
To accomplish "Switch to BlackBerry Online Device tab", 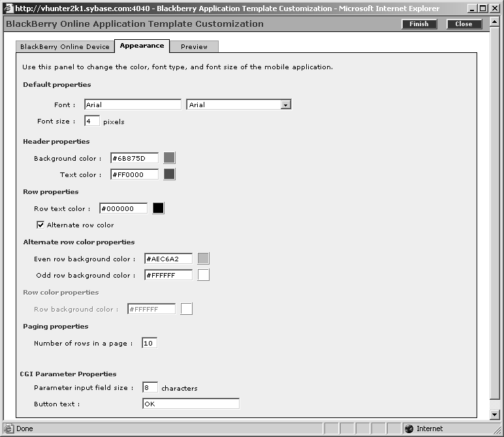I will (65, 46).
